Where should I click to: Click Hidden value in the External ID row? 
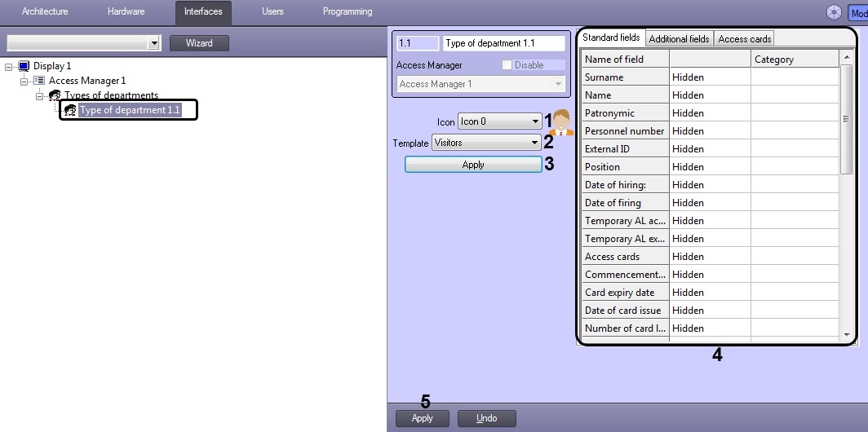711,149
